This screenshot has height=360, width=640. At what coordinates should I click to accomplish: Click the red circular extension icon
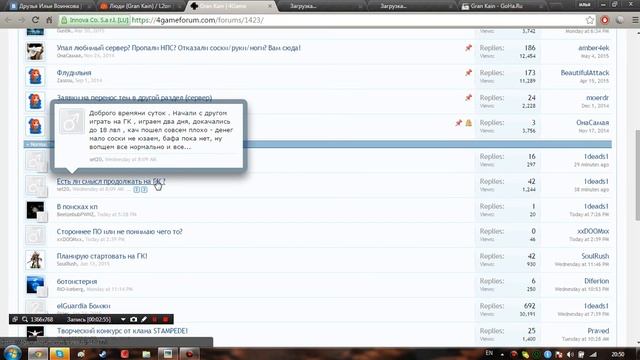605,20
